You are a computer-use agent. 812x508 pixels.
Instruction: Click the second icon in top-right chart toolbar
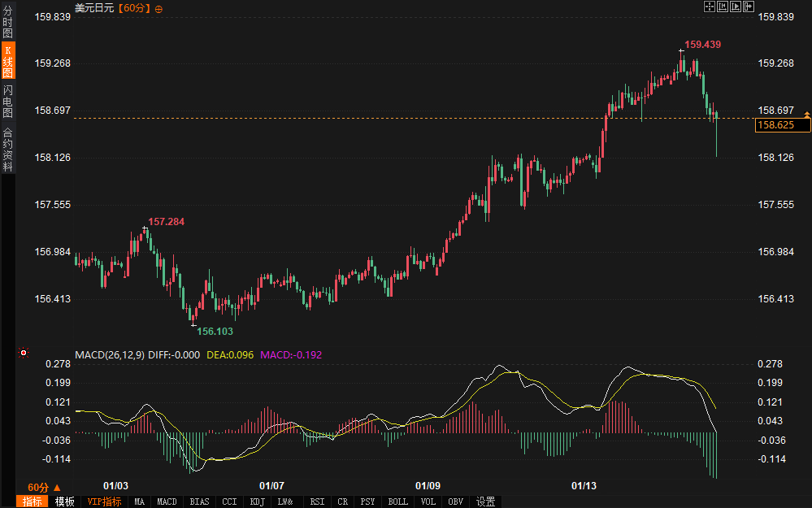722,7
